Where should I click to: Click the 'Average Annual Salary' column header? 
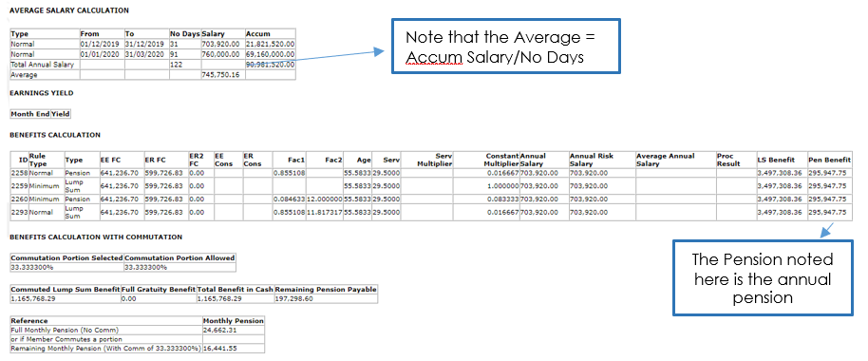pos(666,160)
